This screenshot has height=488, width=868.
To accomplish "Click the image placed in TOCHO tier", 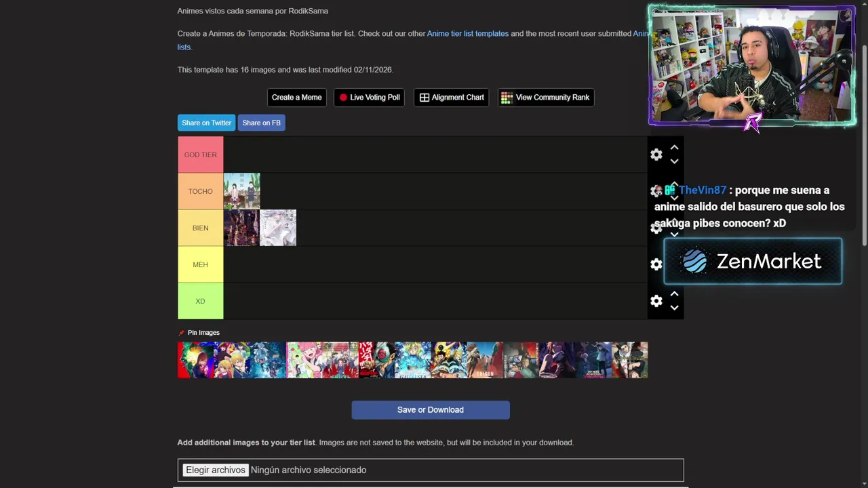I will pyautogui.click(x=241, y=191).
